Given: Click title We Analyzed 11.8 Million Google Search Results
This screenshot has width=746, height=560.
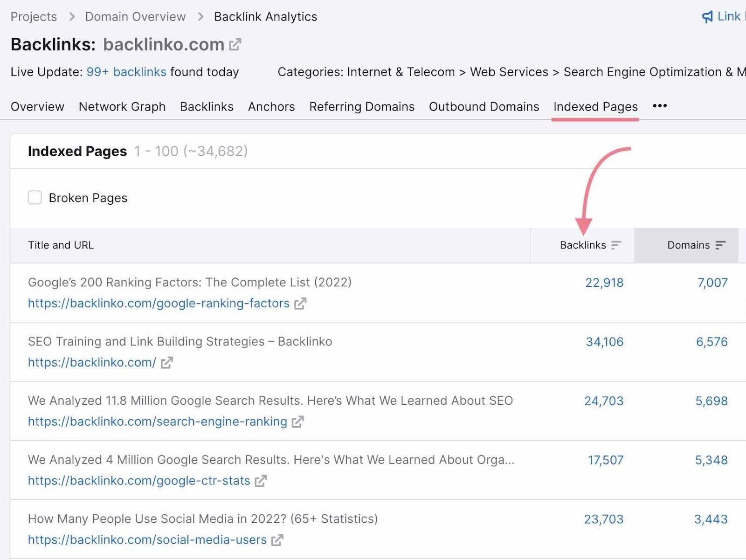Looking at the screenshot, I should [270, 401].
